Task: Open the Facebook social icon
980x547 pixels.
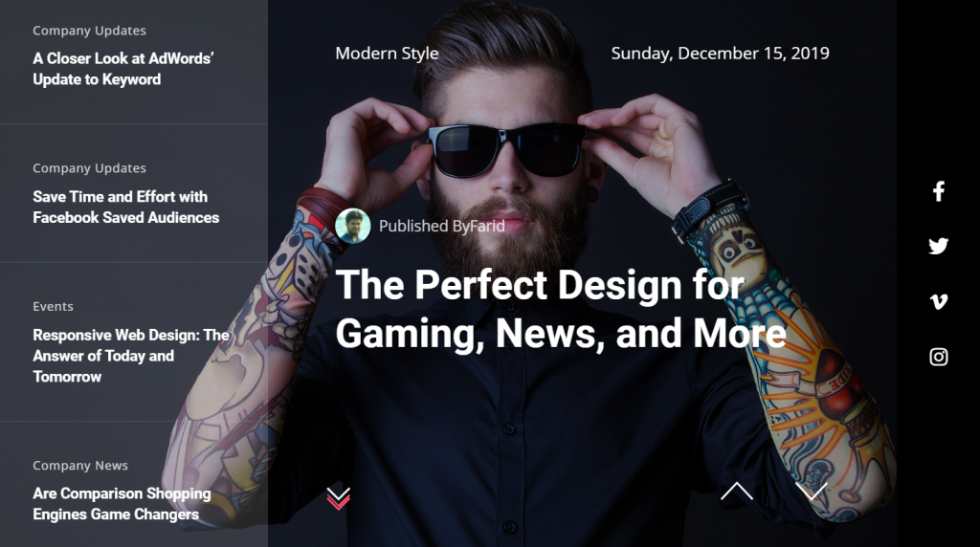Action: (938, 191)
